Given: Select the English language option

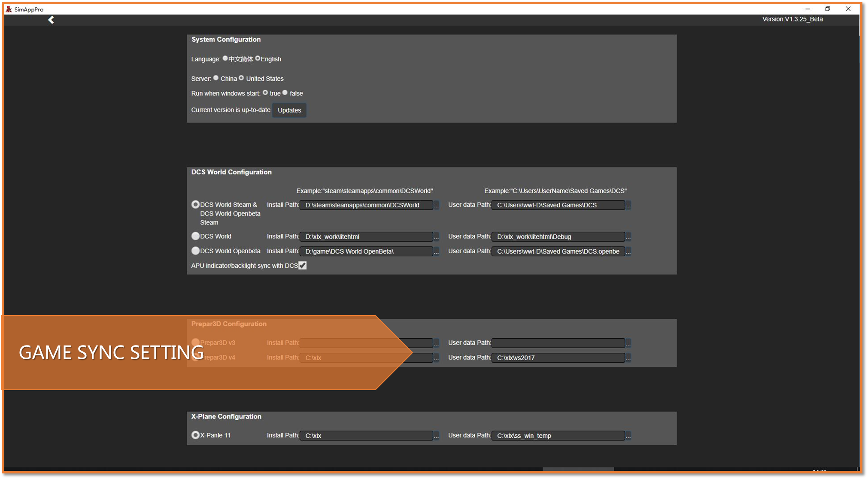Looking at the screenshot, I should point(258,58).
